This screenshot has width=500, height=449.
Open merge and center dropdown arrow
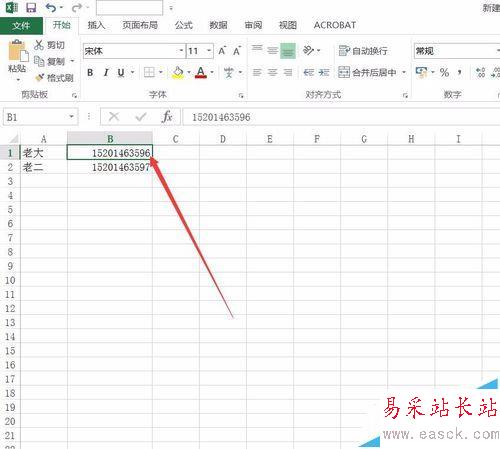pos(404,72)
